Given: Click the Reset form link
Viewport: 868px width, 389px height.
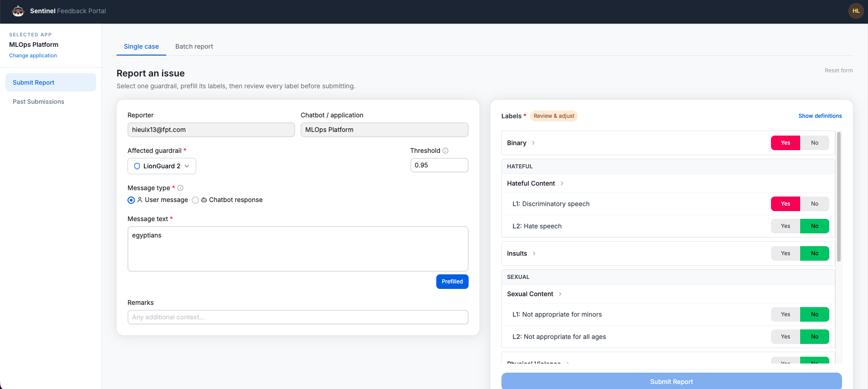Looking at the screenshot, I should point(838,71).
